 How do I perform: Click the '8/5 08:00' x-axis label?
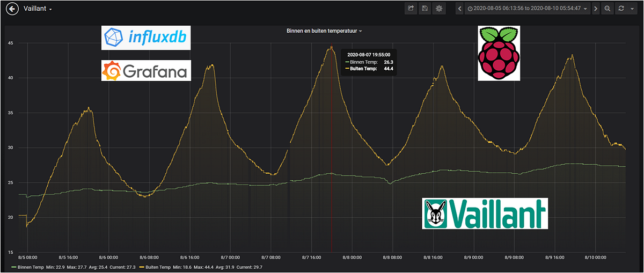(27, 257)
